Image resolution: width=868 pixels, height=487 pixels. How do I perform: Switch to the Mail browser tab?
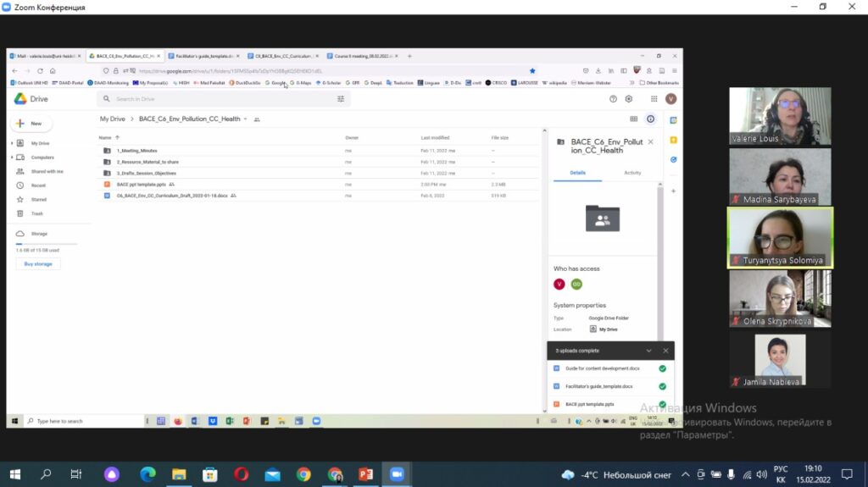coord(46,56)
